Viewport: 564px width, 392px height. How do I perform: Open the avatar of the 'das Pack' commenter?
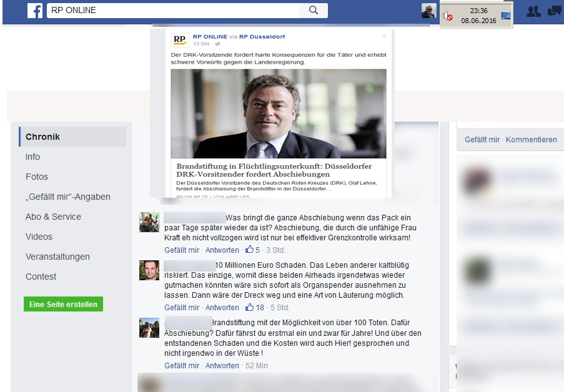pos(149,222)
